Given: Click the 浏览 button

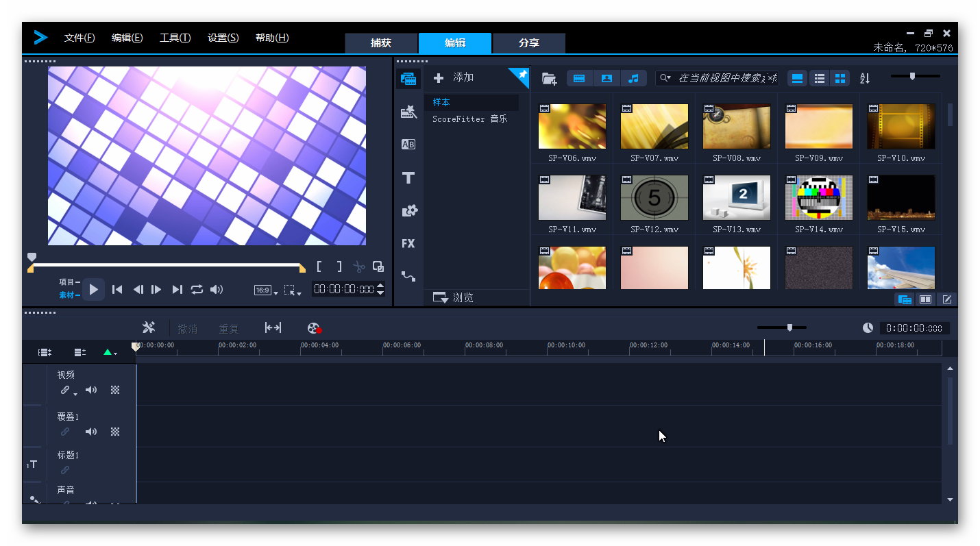Looking at the screenshot, I should tap(454, 298).
